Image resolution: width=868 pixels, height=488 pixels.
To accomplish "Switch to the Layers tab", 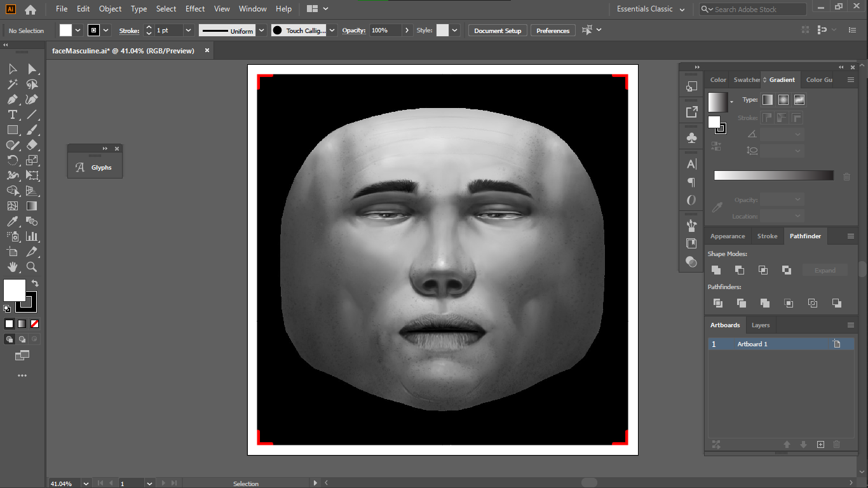I will click(761, 325).
